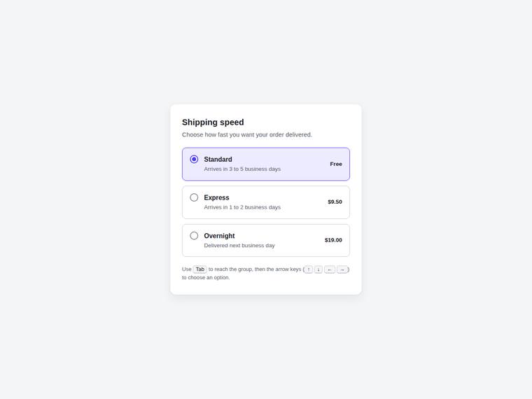Click the Standard option title
Image resolution: width=532 pixels, height=399 pixels.
pos(218,160)
